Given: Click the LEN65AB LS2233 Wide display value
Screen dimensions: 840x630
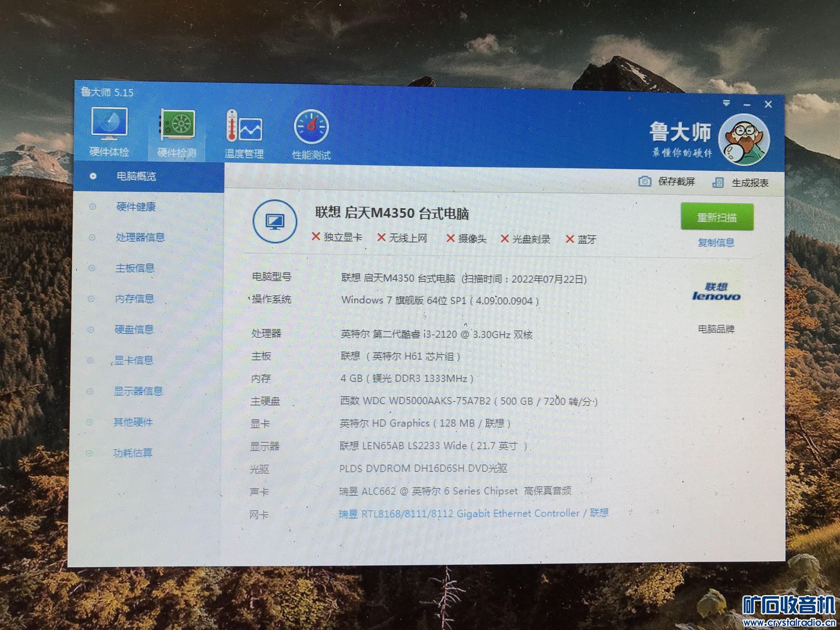Looking at the screenshot, I should 434,446.
